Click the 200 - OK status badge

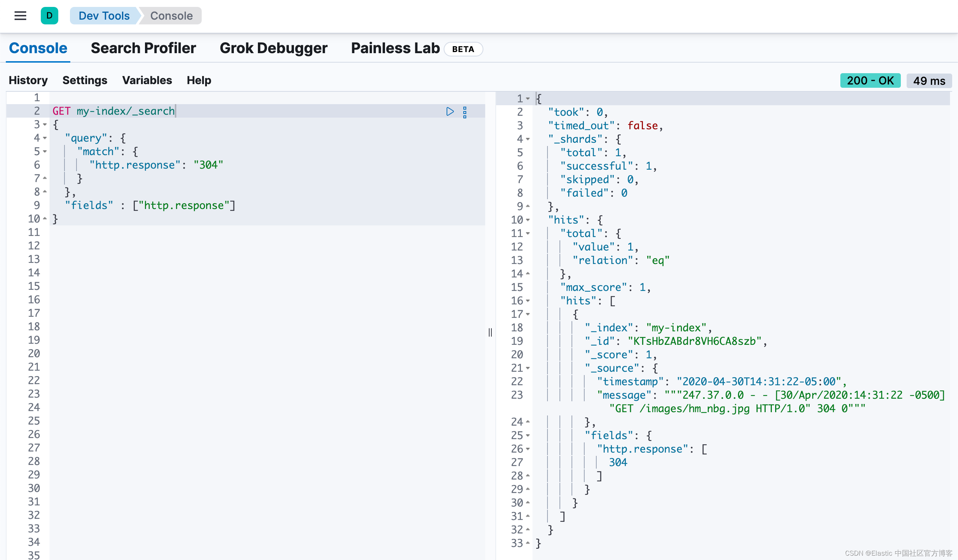tap(870, 80)
